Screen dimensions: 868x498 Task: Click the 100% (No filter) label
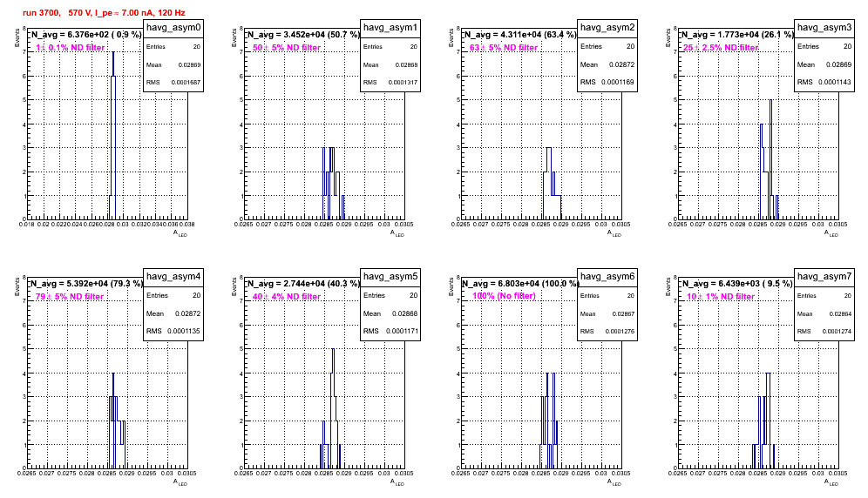point(504,296)
